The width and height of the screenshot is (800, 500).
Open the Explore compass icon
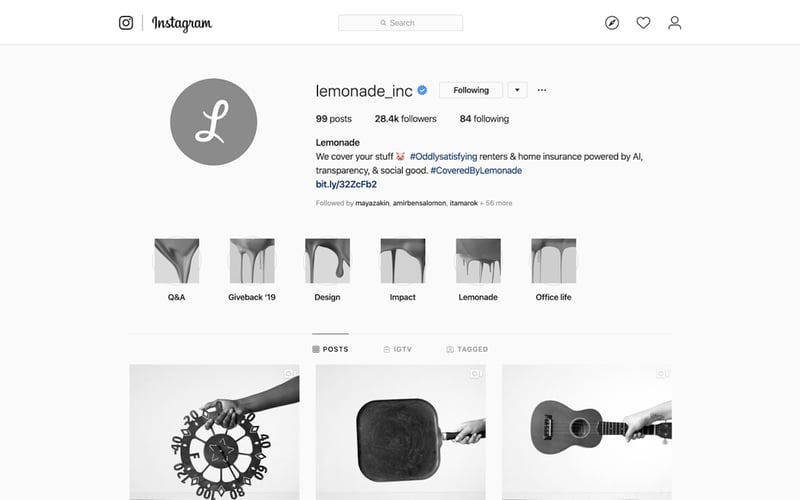coord(612,23)
